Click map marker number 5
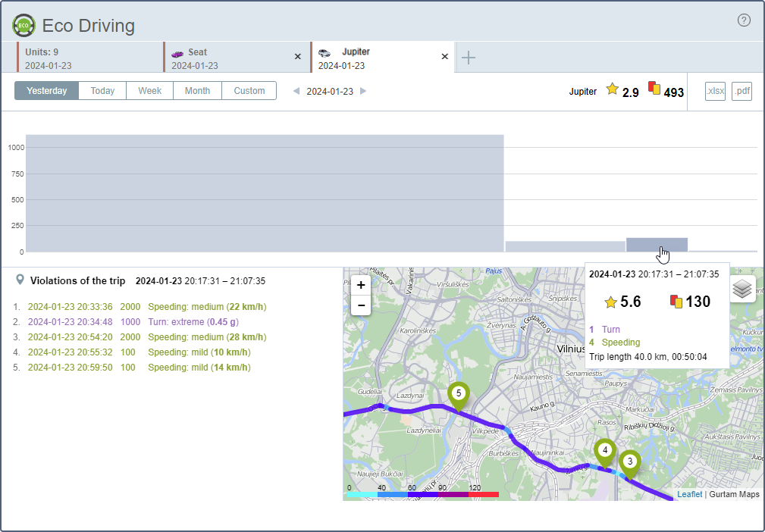This screenshot has width=765, height=532. point(459,394)
